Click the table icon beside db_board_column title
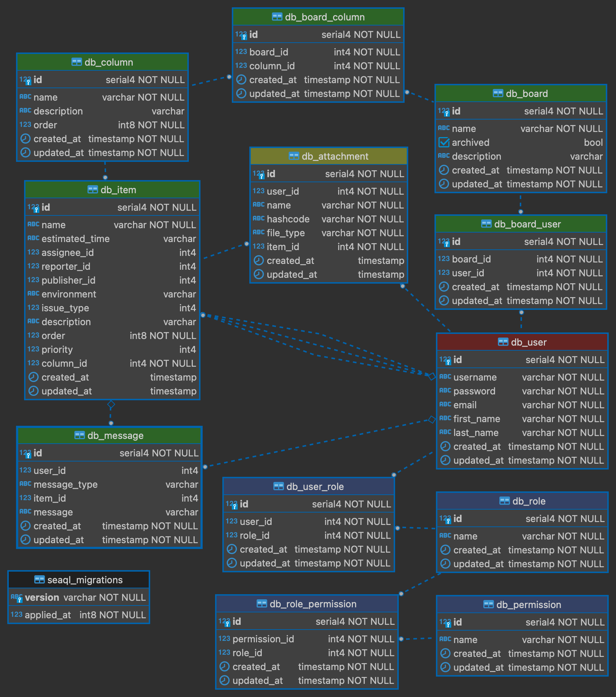This screenshot has height=697, width=616. (277, 17)
